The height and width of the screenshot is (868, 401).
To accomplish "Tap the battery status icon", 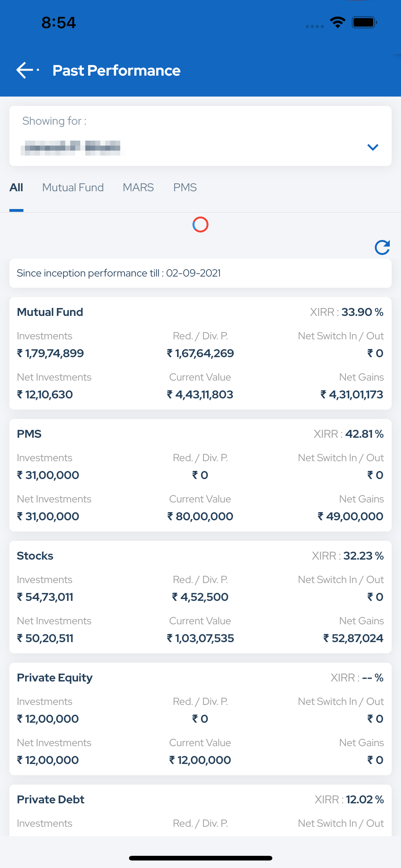I will [x=364, y=22].
